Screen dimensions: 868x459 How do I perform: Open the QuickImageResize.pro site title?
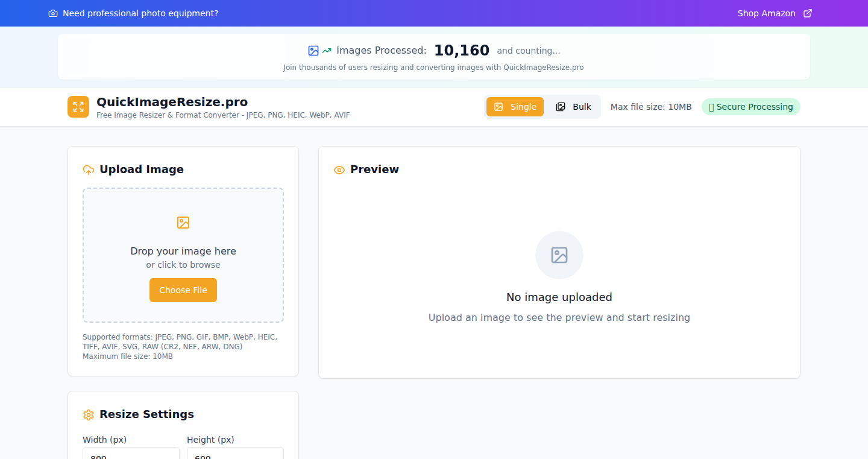(172, 102)
